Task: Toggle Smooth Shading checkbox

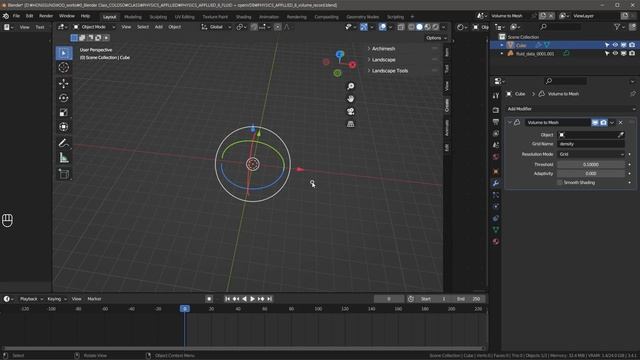Action: point(560,182)
